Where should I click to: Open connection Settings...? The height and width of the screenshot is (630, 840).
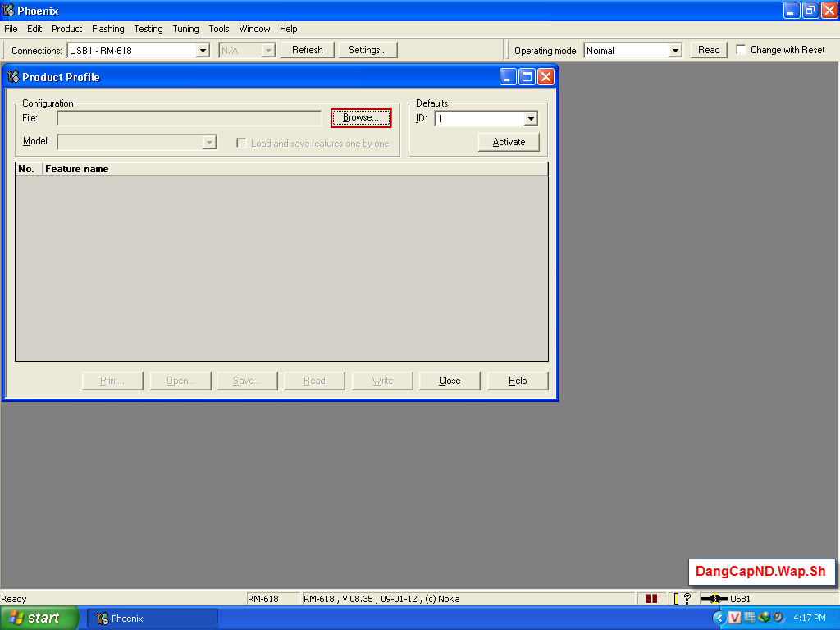(367, 50)
